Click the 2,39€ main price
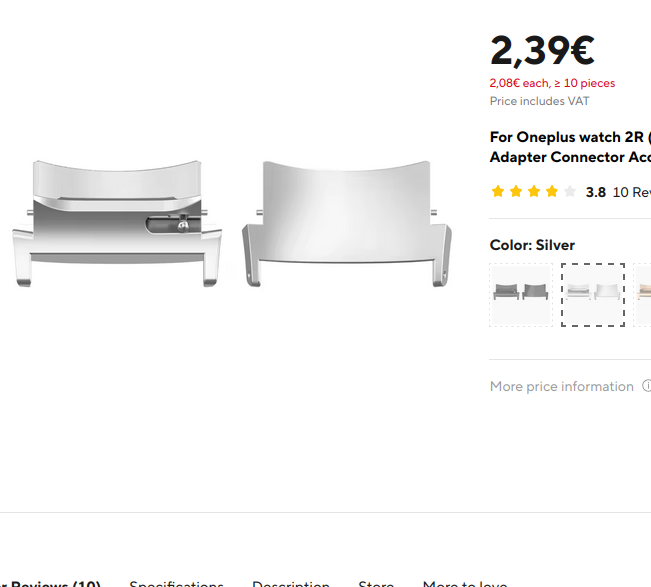Screen dimensions: 651x587 click(x=542, y=51)
